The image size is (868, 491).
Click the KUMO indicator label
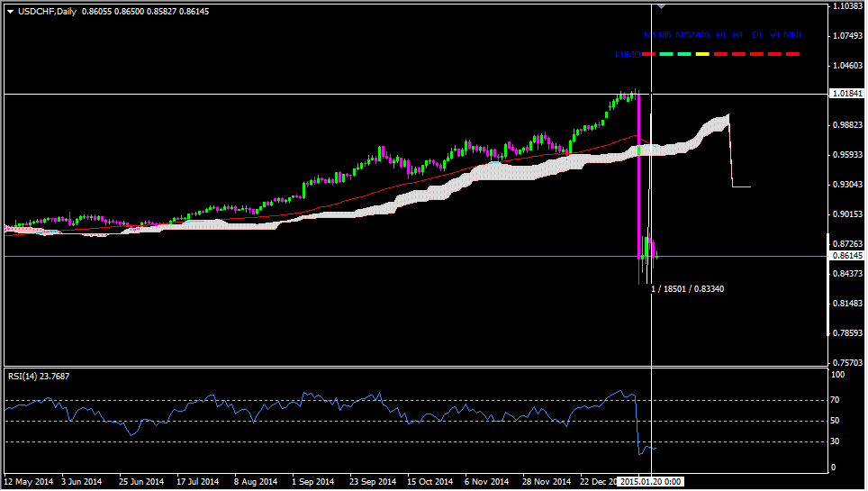[x=628, y=54]
